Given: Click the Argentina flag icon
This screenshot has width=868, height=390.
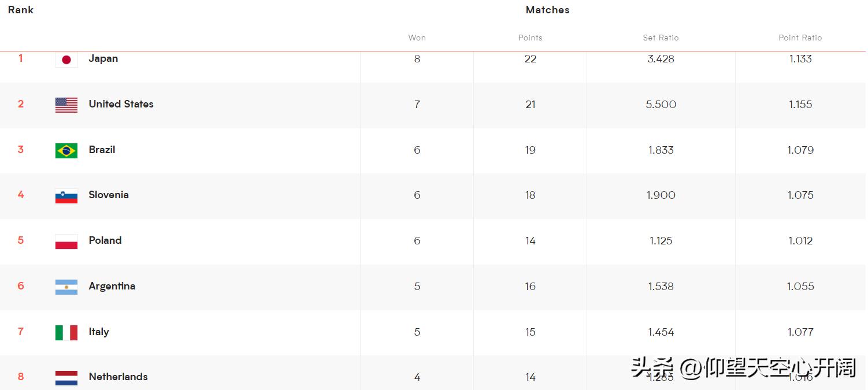Looking at the screenshot, I should pyautogui.click(x=66, y=287).
